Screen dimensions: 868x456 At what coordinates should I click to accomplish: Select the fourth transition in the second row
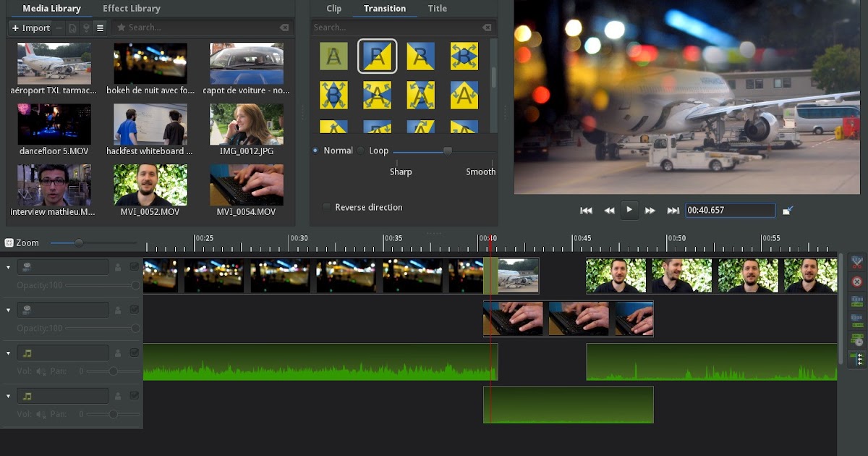[x=464, y=95]
